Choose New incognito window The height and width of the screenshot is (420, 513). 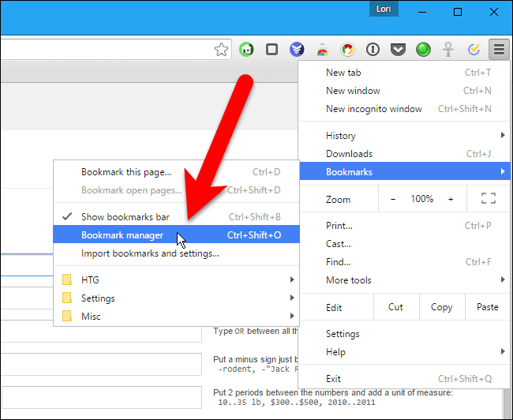point(373,109)
